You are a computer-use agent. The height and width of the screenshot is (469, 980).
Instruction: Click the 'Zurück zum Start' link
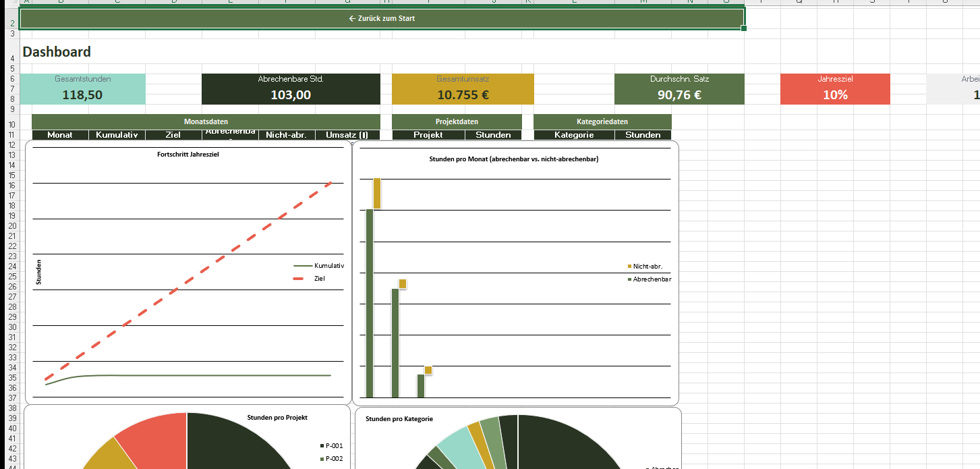(x=382, y=18)
